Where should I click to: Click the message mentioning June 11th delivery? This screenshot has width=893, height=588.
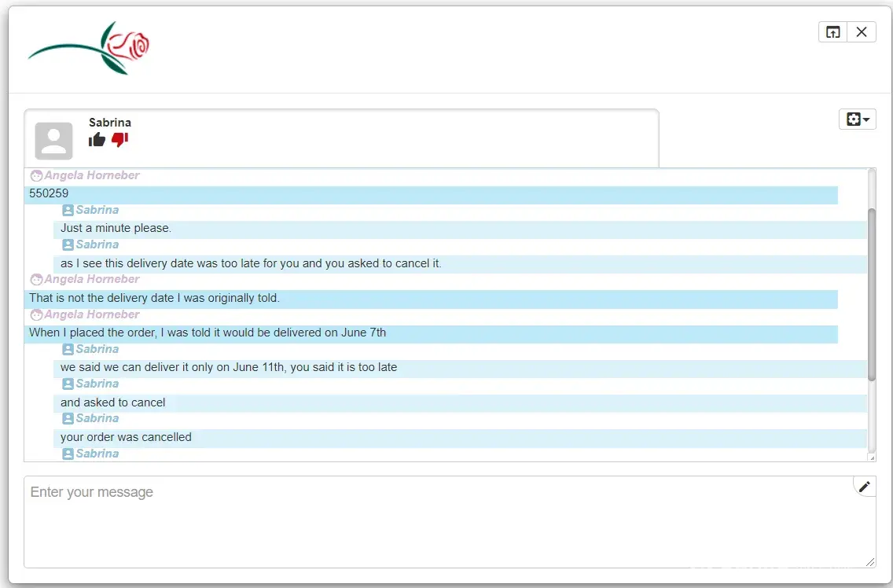click(229, 367)
